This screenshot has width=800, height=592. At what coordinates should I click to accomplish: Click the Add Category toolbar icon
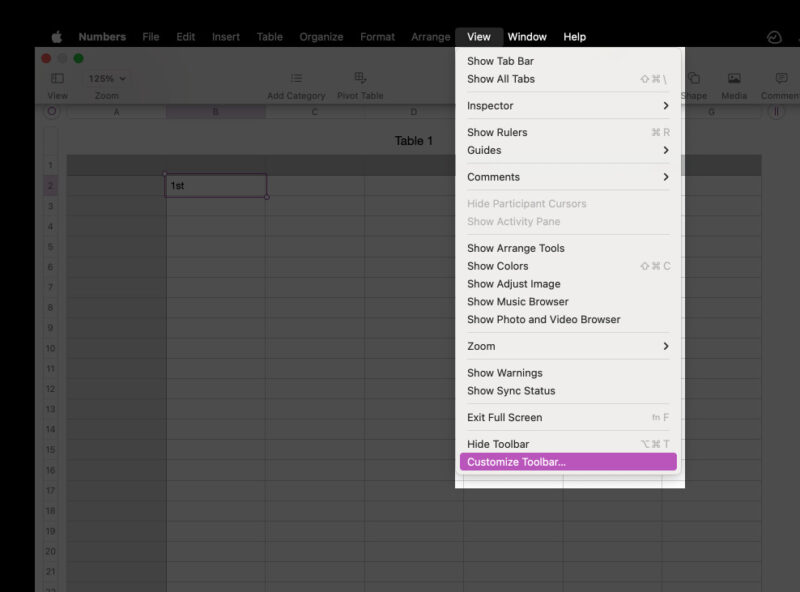[x=296, y=78]
